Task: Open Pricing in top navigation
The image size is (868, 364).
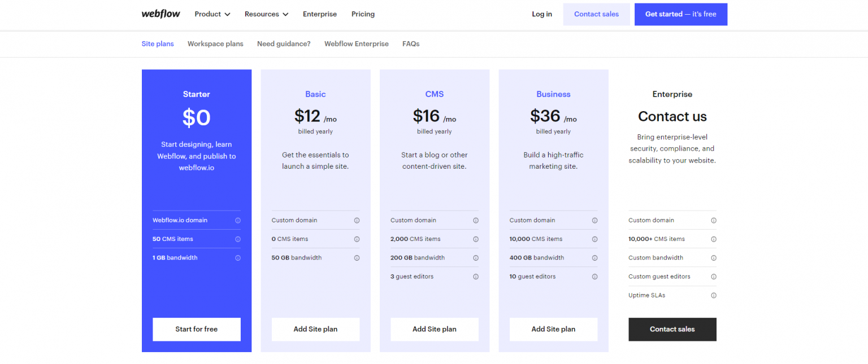Action: coord(363,14)
